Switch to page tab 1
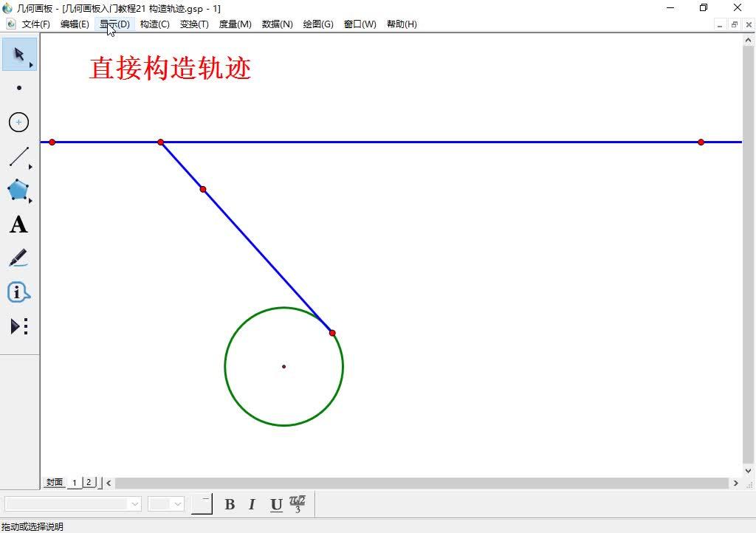The width and height of the screenshot is (756, 533). pyautogui.click(x=75, y=482)
